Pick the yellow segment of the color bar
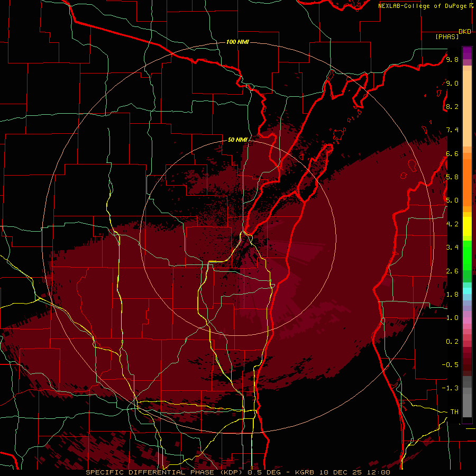 pos(467,226)
